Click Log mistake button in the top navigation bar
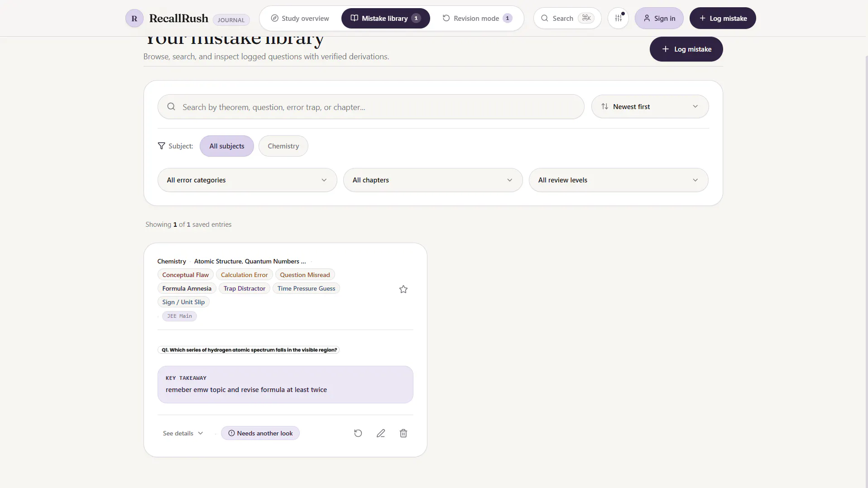The image size is (868, 488). pyautogui.click(x=723, y=18)
